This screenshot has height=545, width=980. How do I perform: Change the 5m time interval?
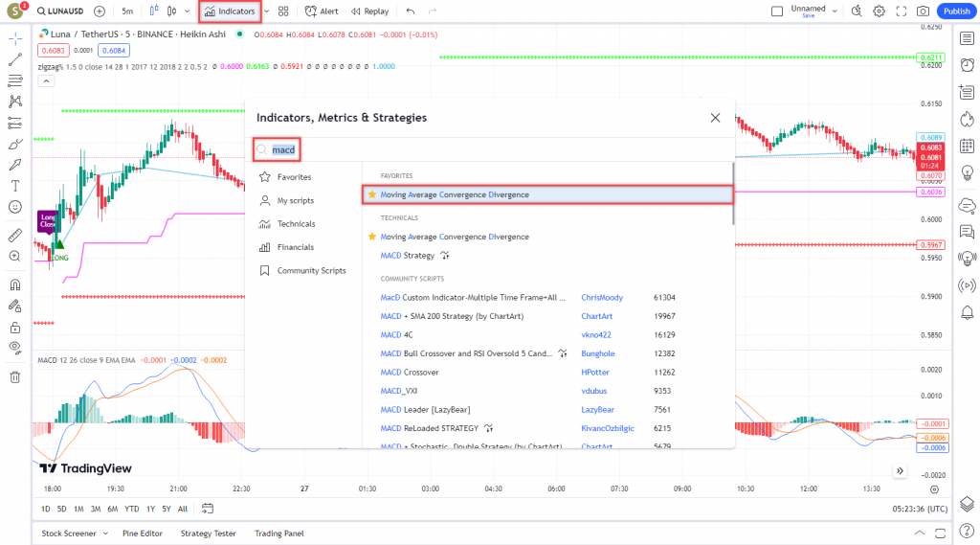[x=127, y=11]
